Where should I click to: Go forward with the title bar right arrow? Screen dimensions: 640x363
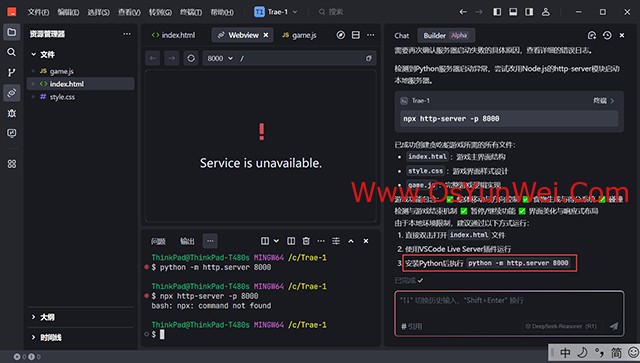479,12
